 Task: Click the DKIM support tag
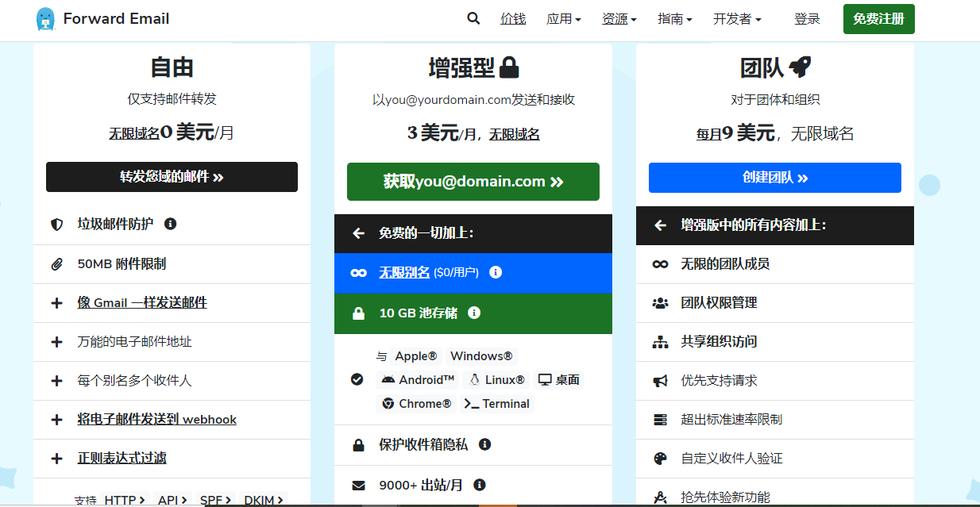pos(264,500)
